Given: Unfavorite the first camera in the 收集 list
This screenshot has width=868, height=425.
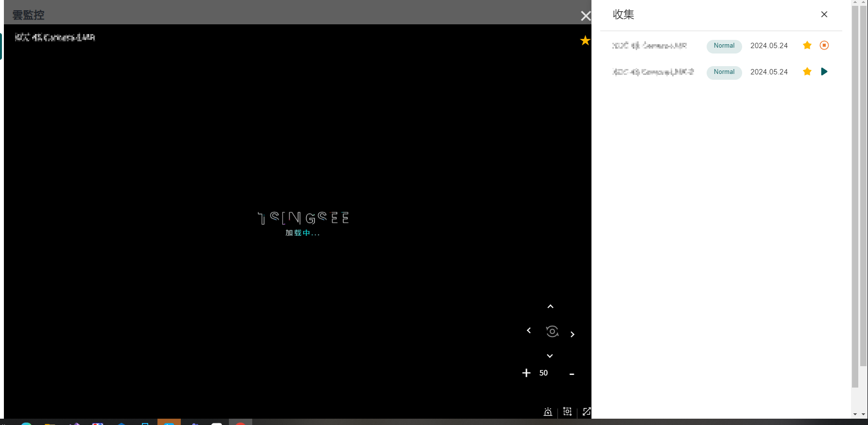Looking at the screenshot, I should tap(807, 45).
